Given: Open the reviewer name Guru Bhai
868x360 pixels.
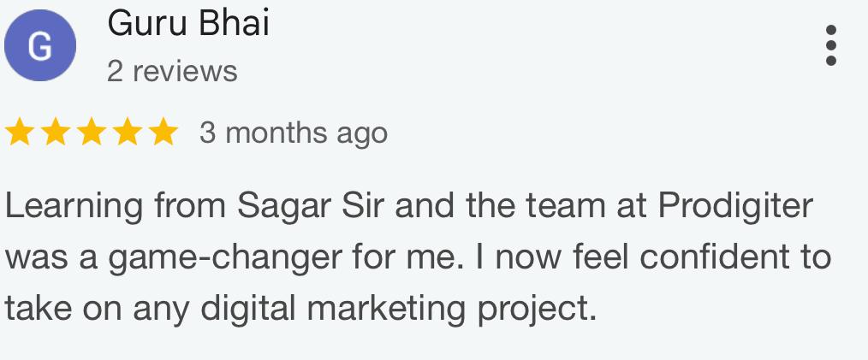Looking at the screenshot, I should point(188,23).
